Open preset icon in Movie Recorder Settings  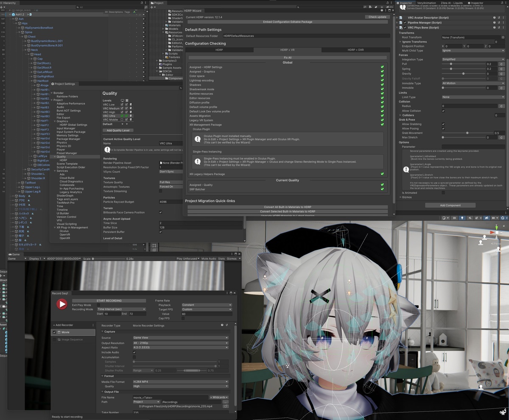click(226, 325)
